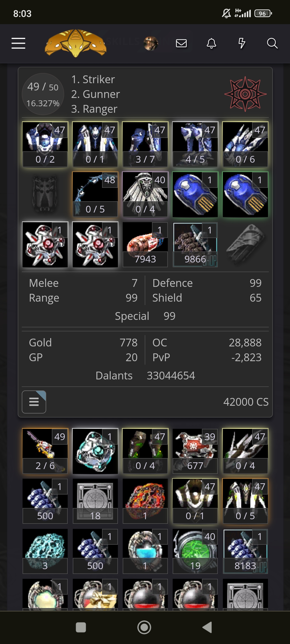
Task: Select the winged shield level 40 item
Action: (x=145, y=194)
